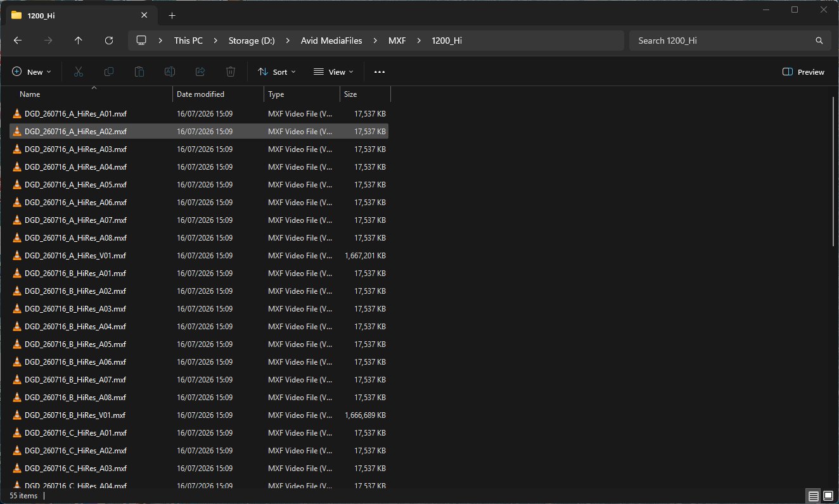This screenshot has width=839, height=504.
Task: Expand chevron after Avid MediaFiles breadcrumb
Action: [376, 41]
